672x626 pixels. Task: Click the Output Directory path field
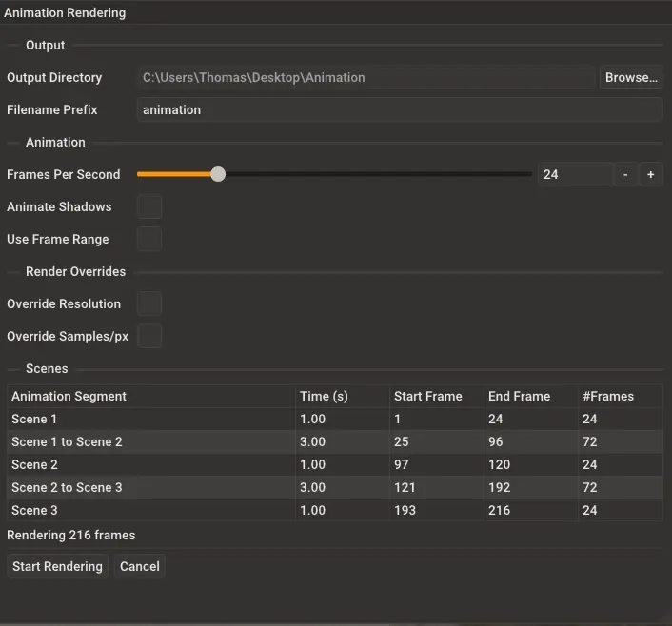366,78
